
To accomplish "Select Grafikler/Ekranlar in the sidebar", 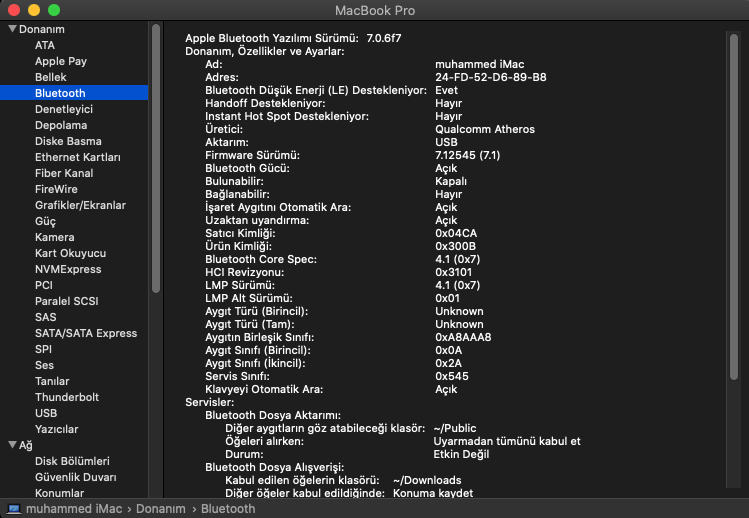I will pyautogui.click(x=80, y=205).
